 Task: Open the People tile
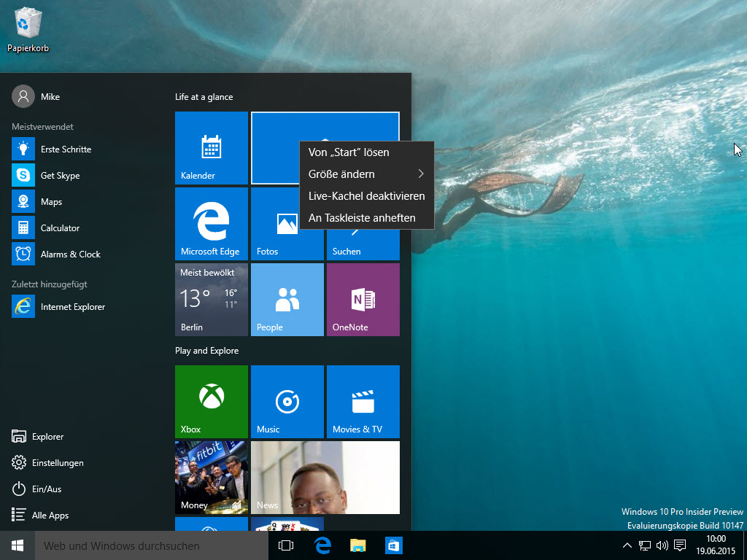(287, 300)
